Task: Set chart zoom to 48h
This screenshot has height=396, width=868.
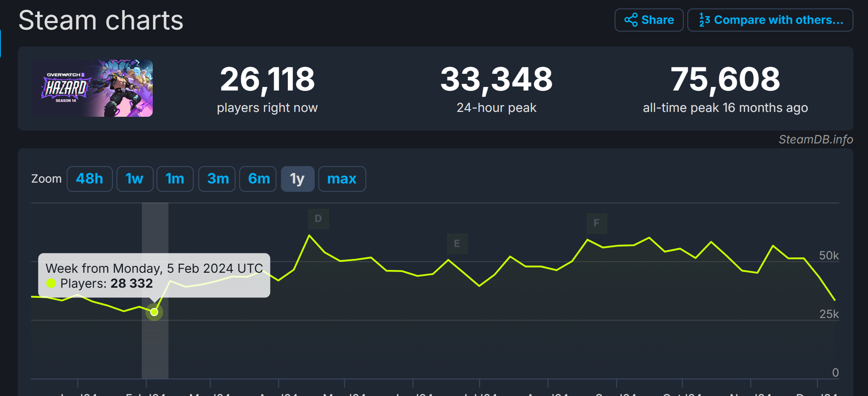Action: tap(89, 179)
